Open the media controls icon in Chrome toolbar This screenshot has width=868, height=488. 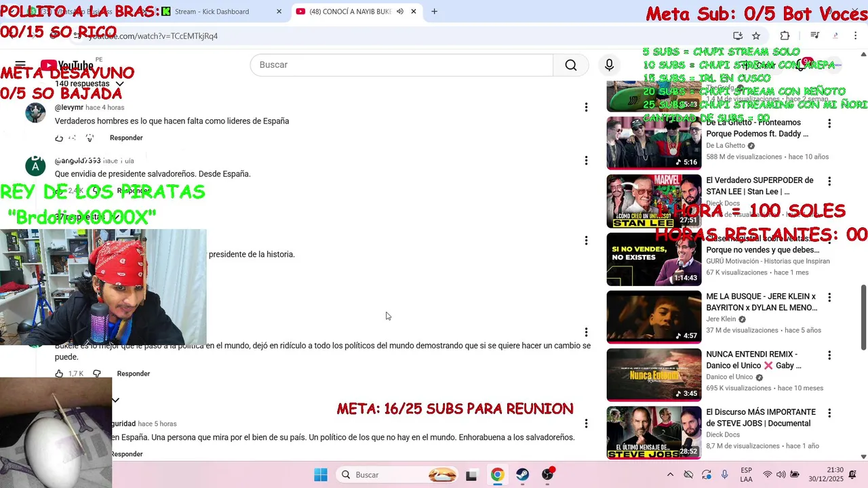(814, 36)
